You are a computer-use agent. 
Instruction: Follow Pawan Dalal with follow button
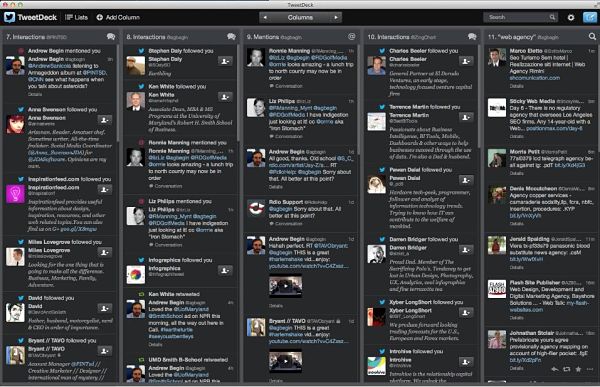(x=466, y=180)
